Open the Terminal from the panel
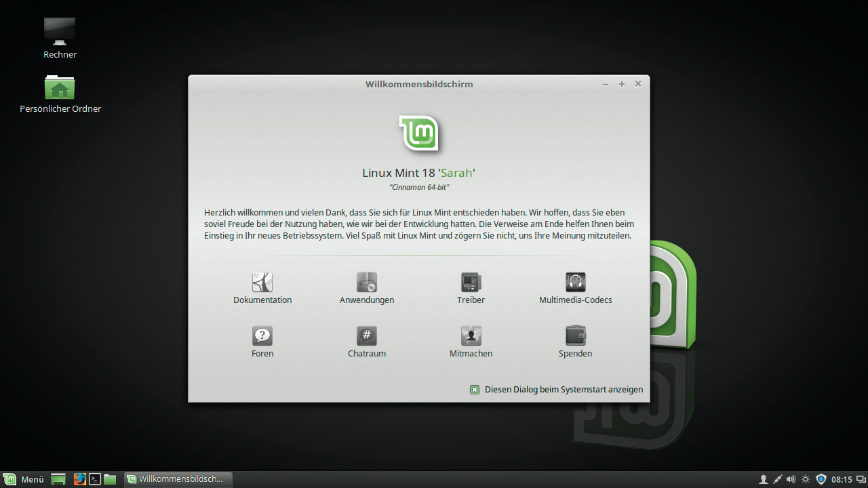The height and width of the screenshot is (488, 868). 95,479
